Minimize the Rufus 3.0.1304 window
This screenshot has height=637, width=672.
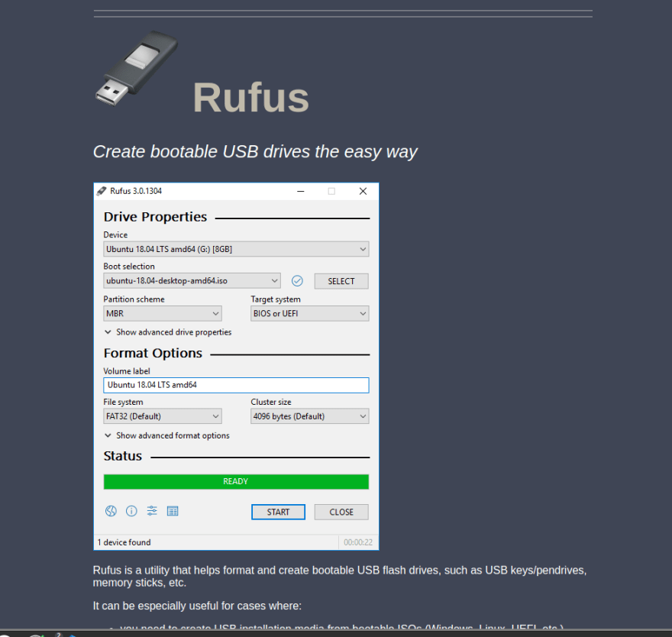point(301,191)
